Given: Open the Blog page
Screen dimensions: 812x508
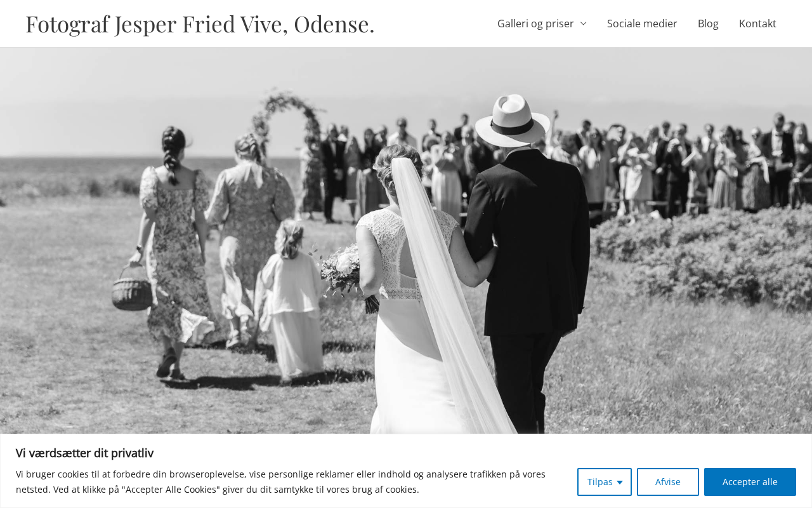Looking at the screenshot, I should click(708, 23).
